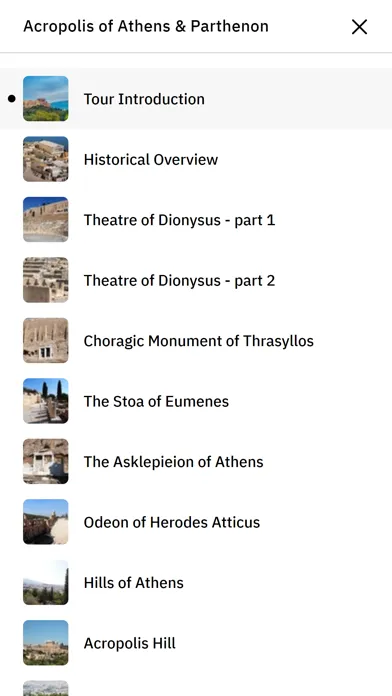Choose the Historical Overview entry
This screenshot has width=392, height=696.
coord(150,159)
